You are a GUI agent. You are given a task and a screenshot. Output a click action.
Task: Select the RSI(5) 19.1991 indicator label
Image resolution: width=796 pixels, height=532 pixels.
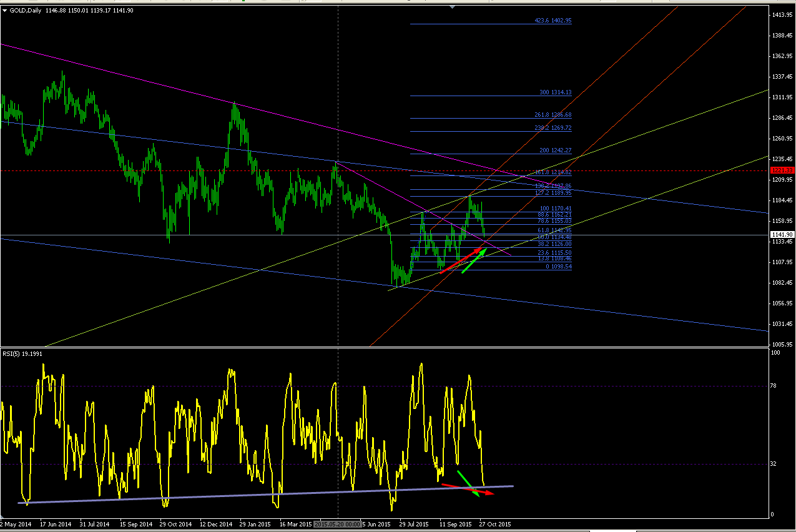[22, 354]
